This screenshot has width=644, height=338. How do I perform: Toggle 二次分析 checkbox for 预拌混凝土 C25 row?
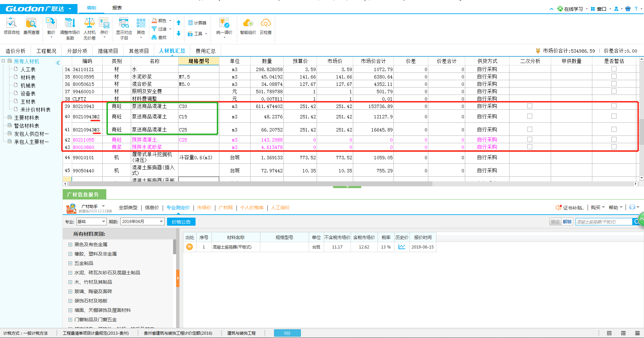[530, 139]
